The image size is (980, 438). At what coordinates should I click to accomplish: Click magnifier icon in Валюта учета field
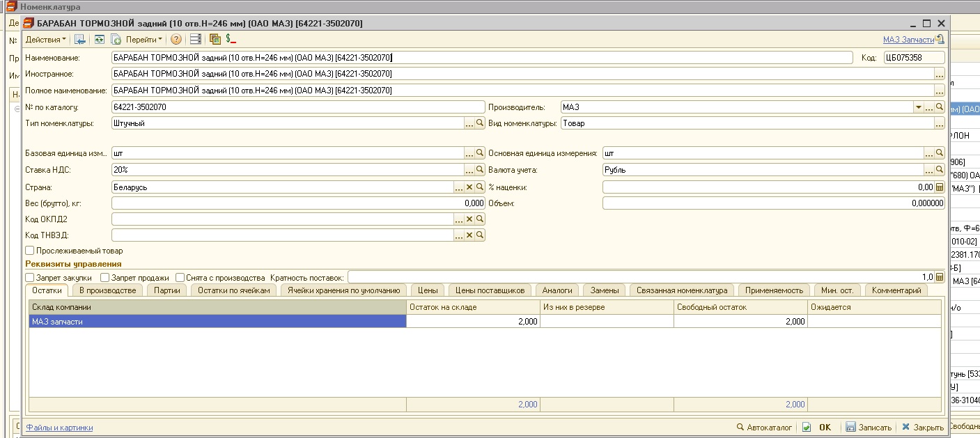[x=940, y=169]
